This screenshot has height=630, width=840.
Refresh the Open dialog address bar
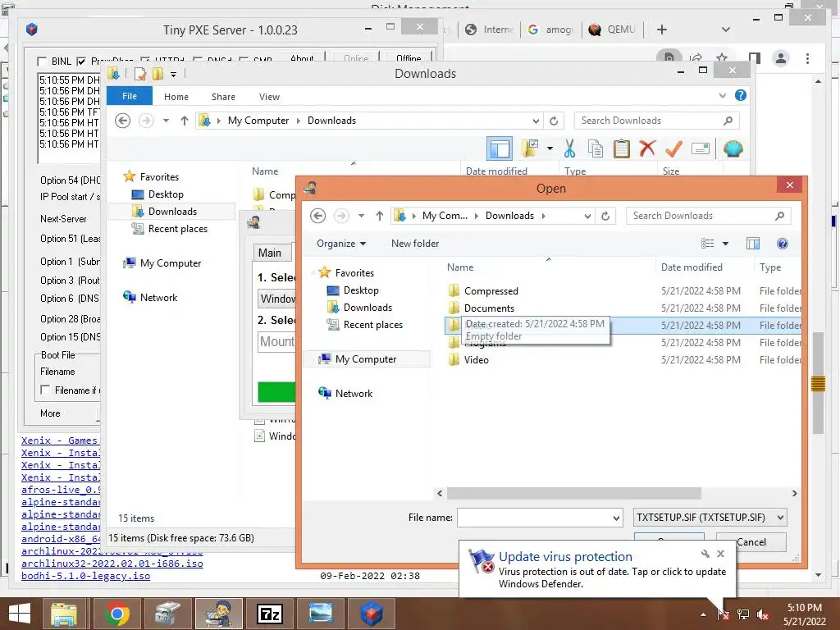tap(605, 216)
